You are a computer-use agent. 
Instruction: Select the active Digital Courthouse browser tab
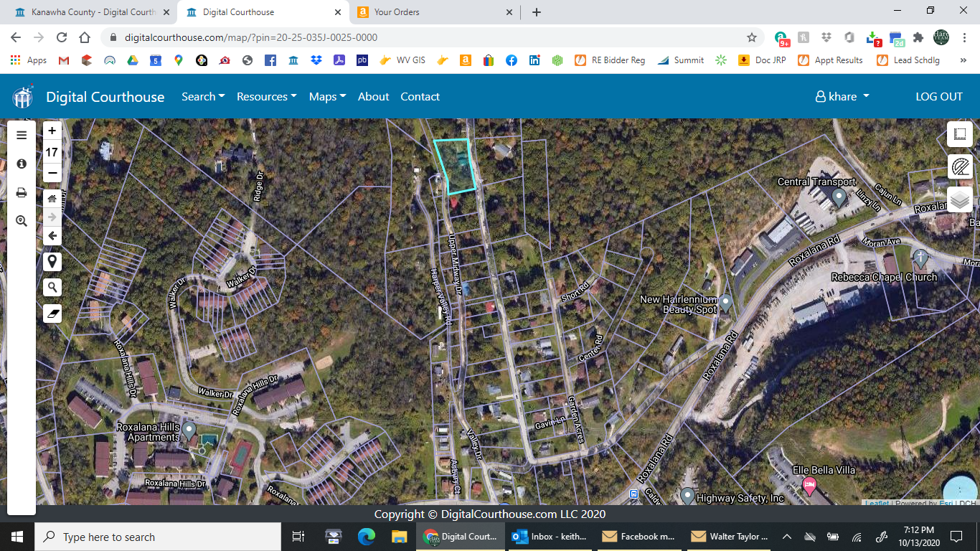[x=262, y=12]
